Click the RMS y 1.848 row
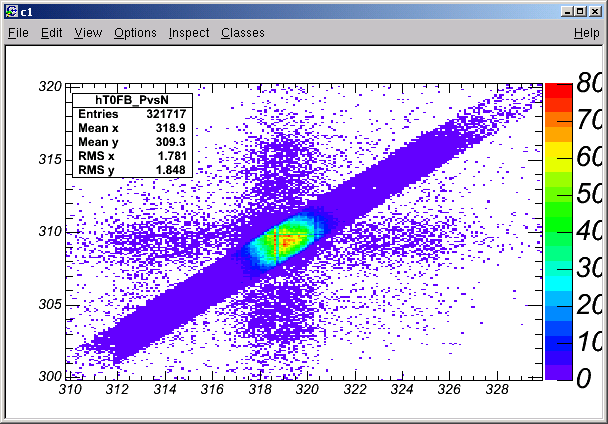This screenshot has width=608, height=424. point(132,170)
